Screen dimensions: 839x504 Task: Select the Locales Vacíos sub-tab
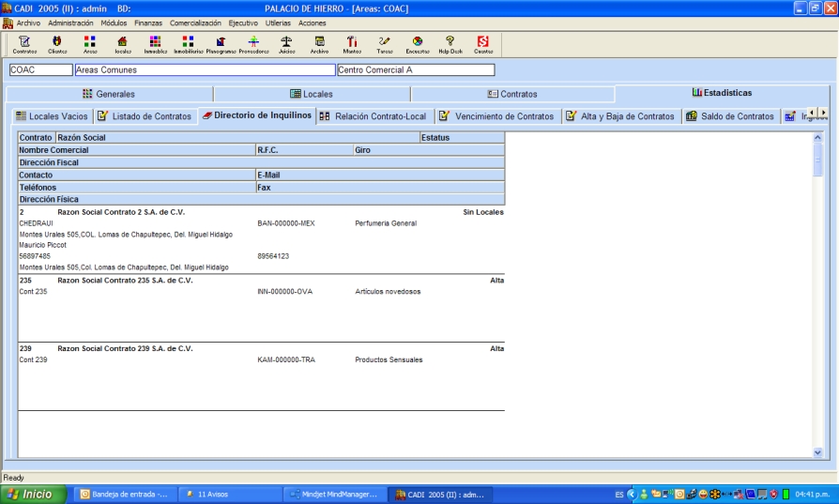pyautogui.click(x=51, y=116)
